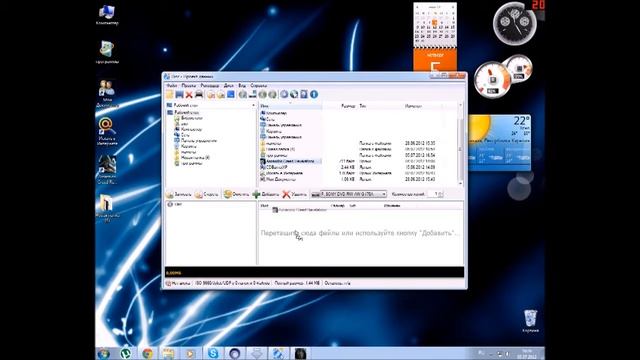
Task: Click the blue square icon in the toolbar
Action: tap(231, 94)
